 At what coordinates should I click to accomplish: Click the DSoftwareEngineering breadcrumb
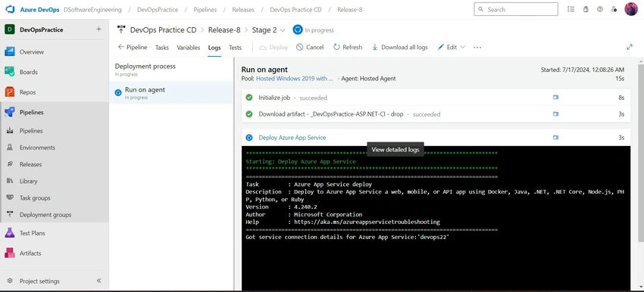93,9
